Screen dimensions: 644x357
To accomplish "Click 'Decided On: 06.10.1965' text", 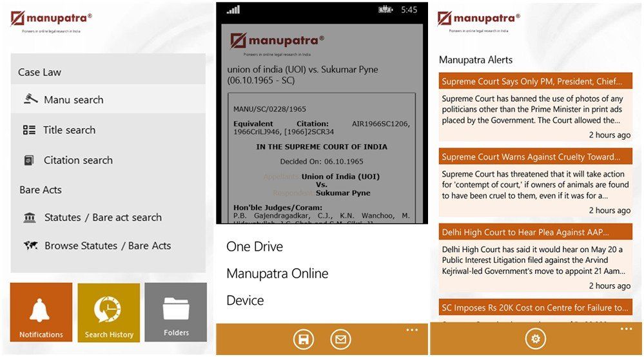I will tap(322, 162).
